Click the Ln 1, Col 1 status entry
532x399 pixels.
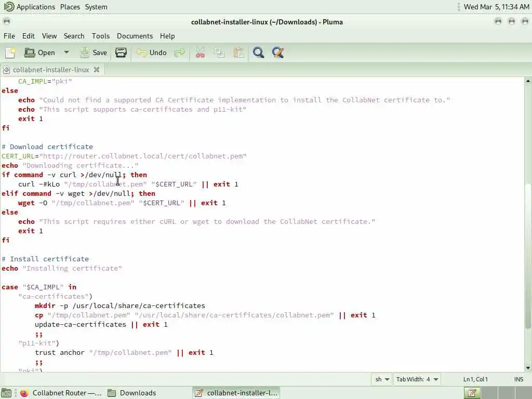[475, 379]
